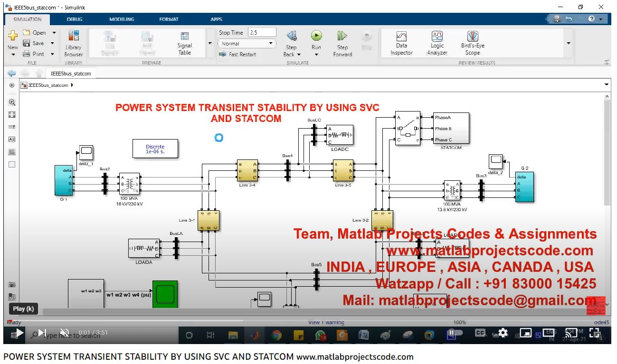Toggle Fast Restart mode
Image resolution: width=617 pixels, height=364 pixels.
[x=238, y=54]
